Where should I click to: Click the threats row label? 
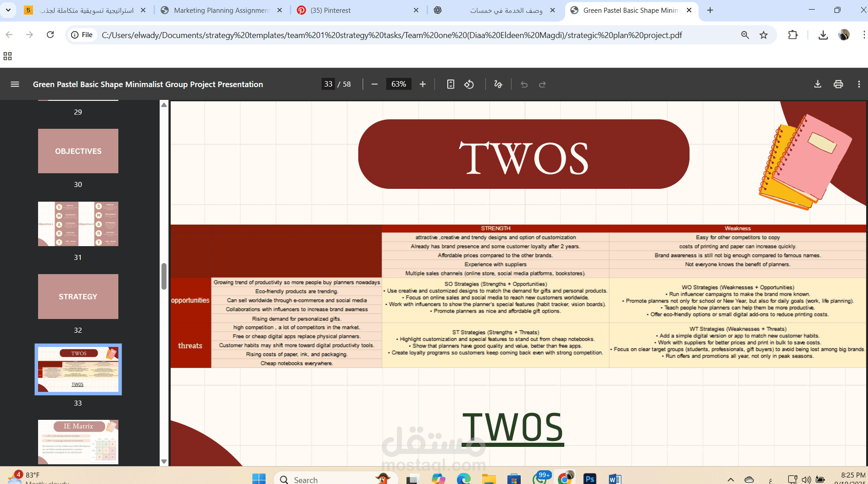click(x=190, y=346)
